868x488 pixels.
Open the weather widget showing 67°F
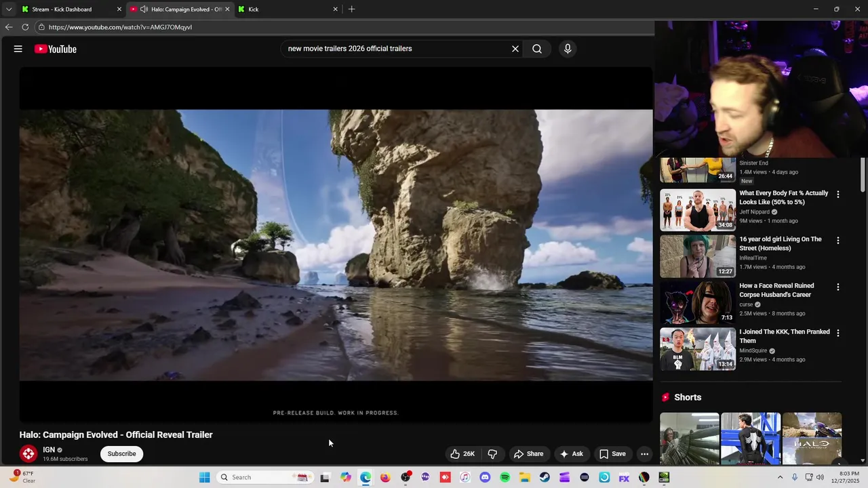22,477
